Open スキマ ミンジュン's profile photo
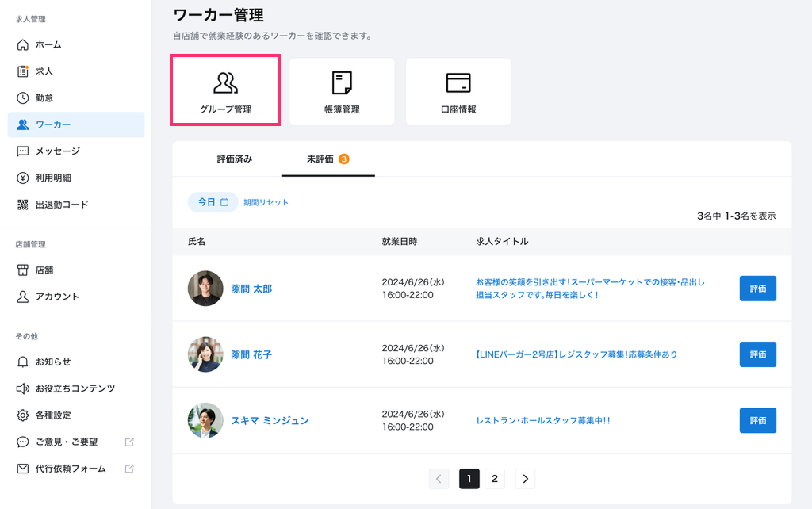 point(205,420)
